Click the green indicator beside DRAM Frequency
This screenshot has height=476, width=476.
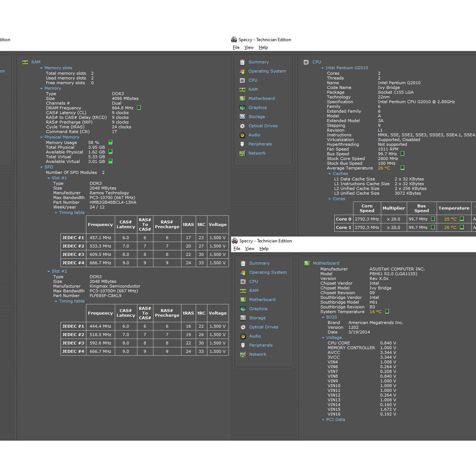pos(139,108)
